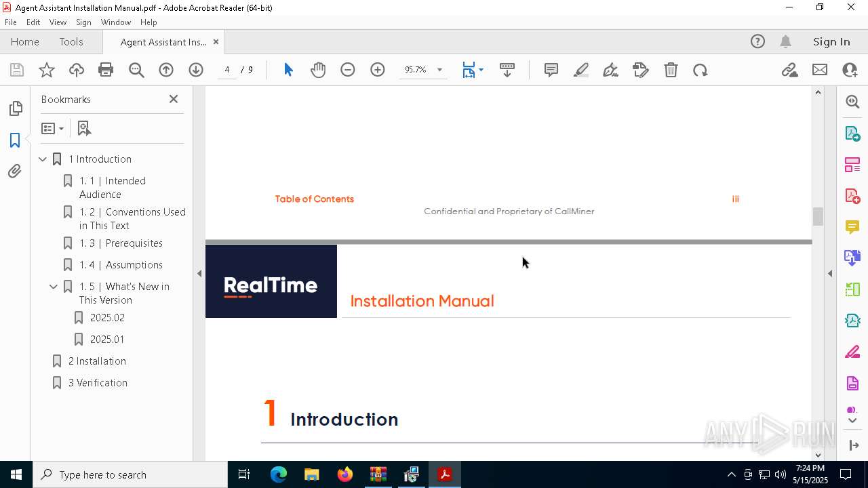
Task: Open File Explorer from taskbar
Action: (311, 474)
